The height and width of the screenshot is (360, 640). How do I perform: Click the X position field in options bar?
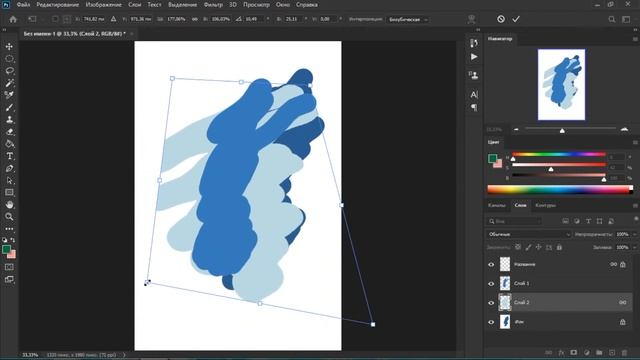tap(94, 19)
